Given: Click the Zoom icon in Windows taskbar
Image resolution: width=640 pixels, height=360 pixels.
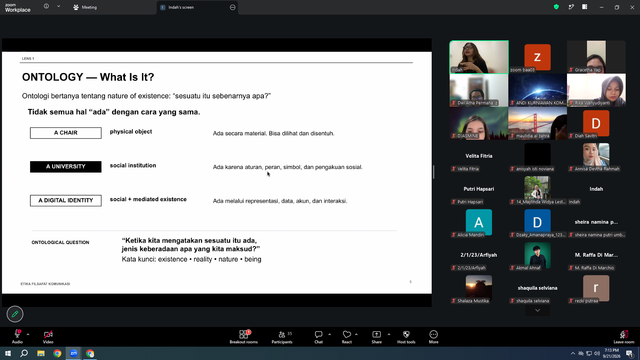Looking at the screenshot, I should 74,353.
